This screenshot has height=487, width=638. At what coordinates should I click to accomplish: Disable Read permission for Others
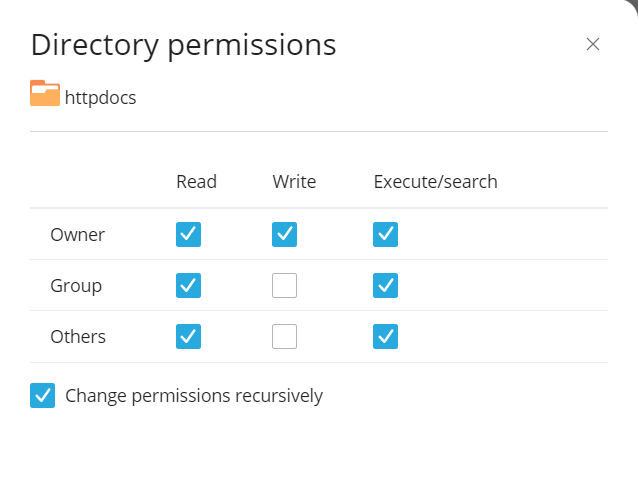pyautogui.click(x=188, y=336)
